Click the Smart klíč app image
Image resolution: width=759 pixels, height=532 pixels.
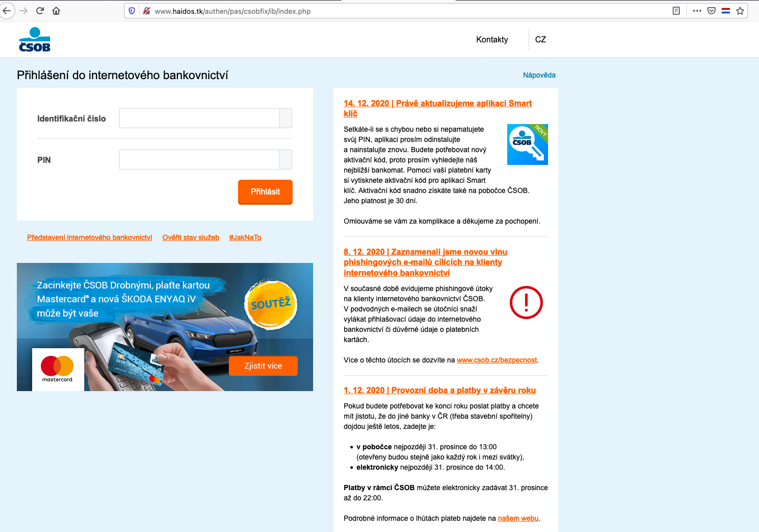(x=528, y=144)
